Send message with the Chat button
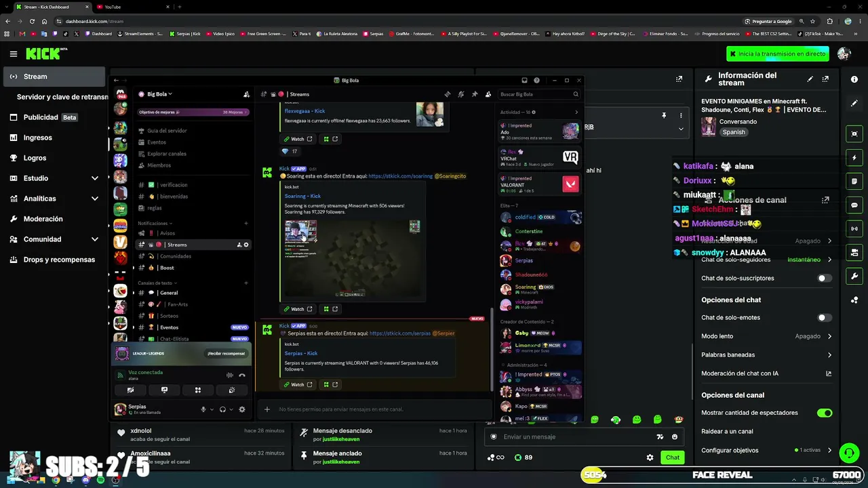 pos(672,457)
